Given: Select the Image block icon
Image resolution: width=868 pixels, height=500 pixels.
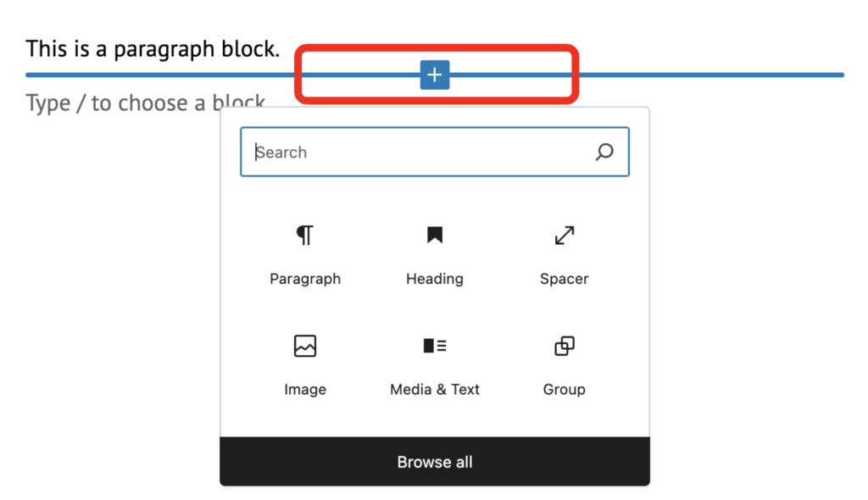Looking at the screenshot, I should click(305, 346).
